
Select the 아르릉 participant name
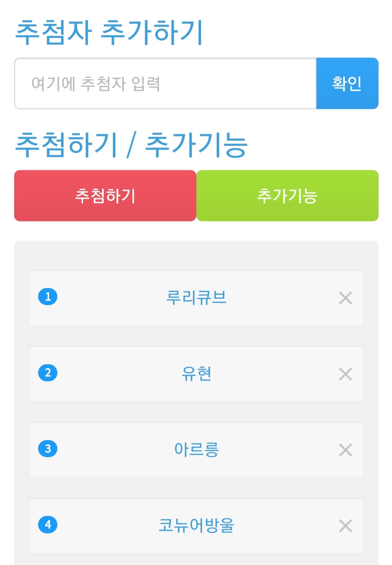coord(196,450)
